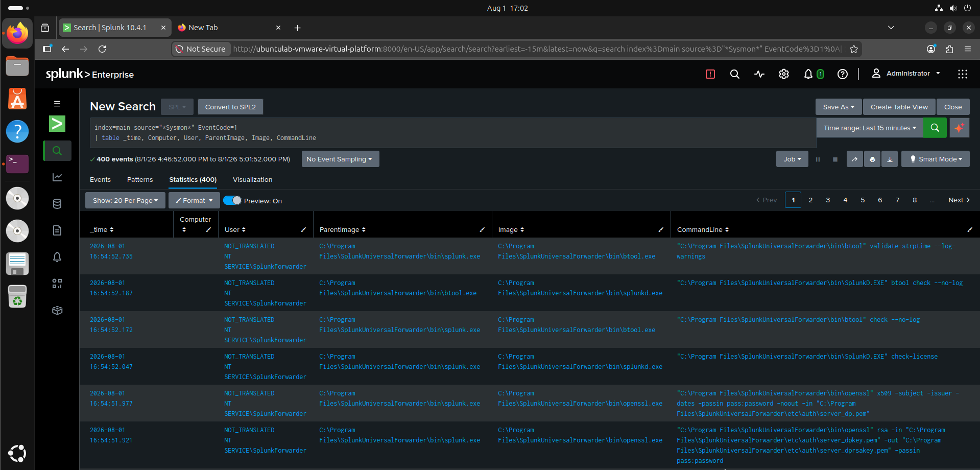This screenshot has height=470, width=980.
Task: Export results with download icon
Action: click(890, 159)
